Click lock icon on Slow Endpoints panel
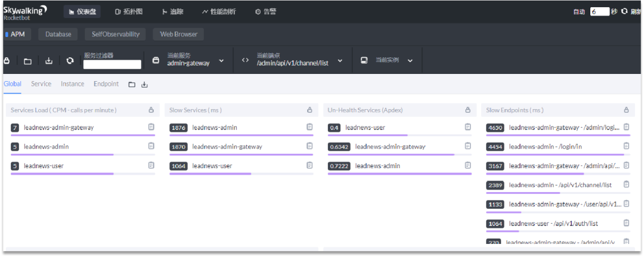 tap(626, 110)
